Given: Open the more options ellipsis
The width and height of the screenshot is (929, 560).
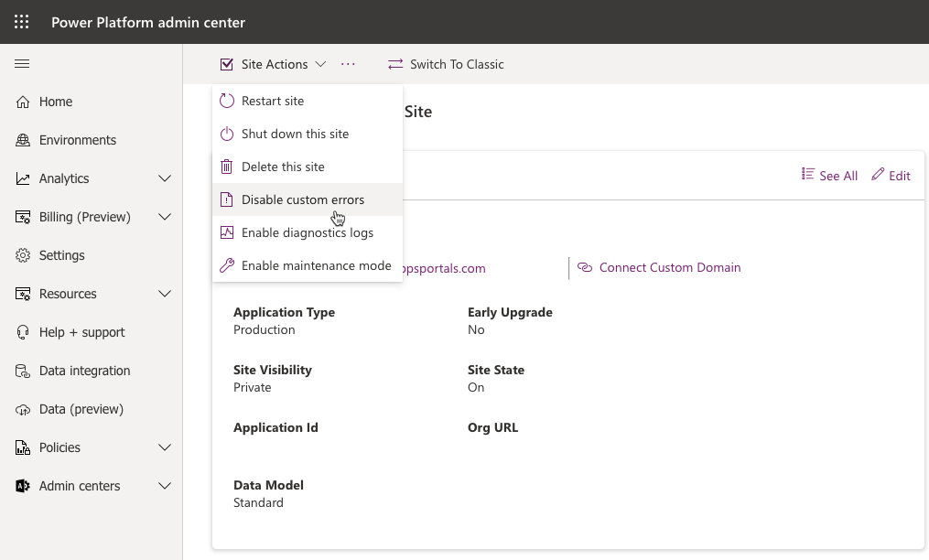Looking at the screenshot, I should [348, 64].
